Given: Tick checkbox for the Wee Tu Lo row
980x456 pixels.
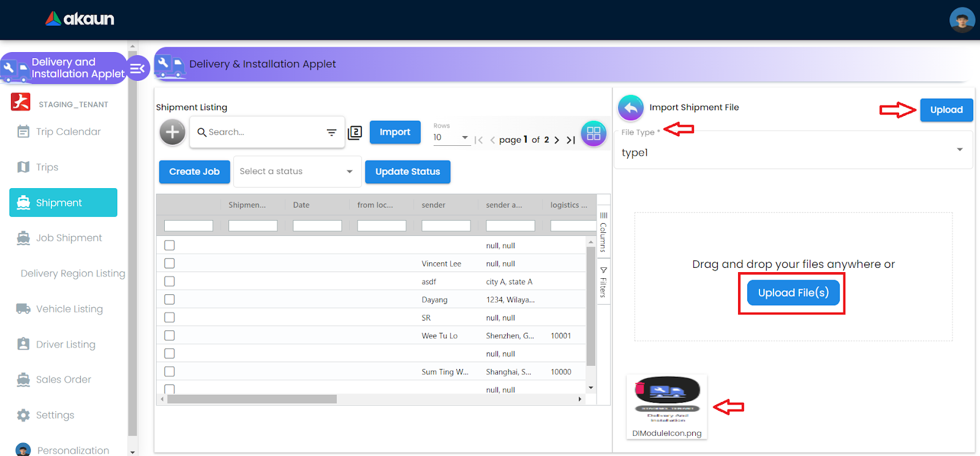Looking at the screenshot, I should [170, 335].
